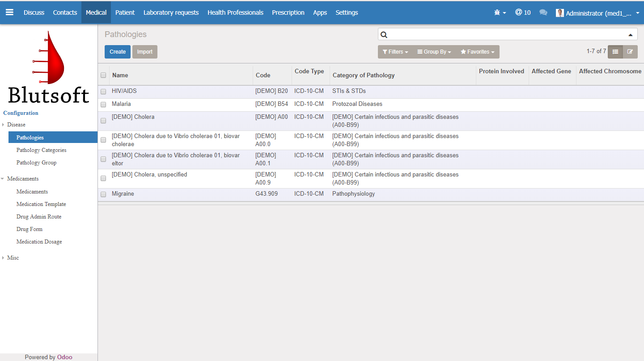Screen dimensions: 644x361
Task: Open the Filters dropdown
Action: (x=395, y=52)
